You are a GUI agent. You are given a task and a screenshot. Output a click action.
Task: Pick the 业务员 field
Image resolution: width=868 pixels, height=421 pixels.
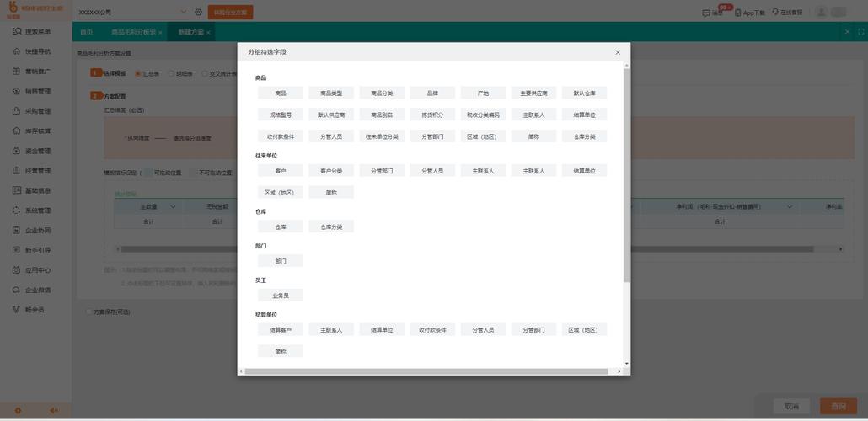(281, 295)
